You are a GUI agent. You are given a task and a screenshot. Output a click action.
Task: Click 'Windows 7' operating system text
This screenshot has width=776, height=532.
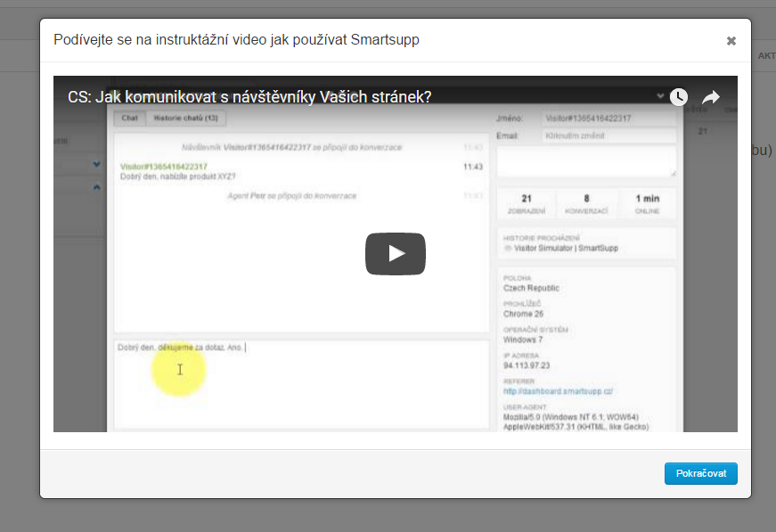point(523,340)
